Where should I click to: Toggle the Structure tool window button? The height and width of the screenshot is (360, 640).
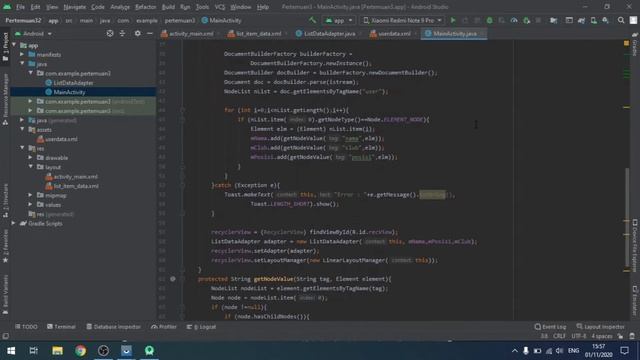point(5,200)
